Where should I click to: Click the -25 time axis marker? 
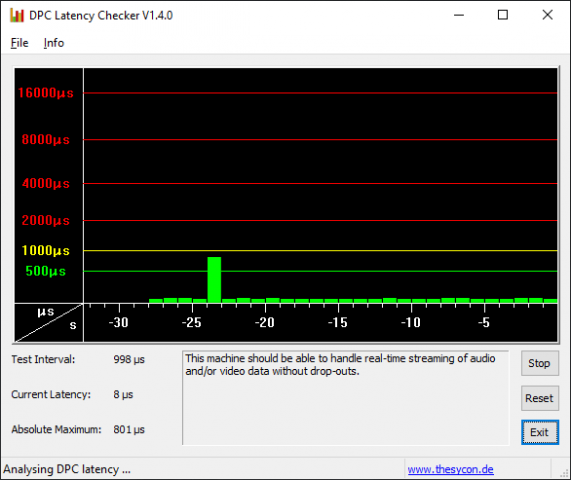coord(192,322)
